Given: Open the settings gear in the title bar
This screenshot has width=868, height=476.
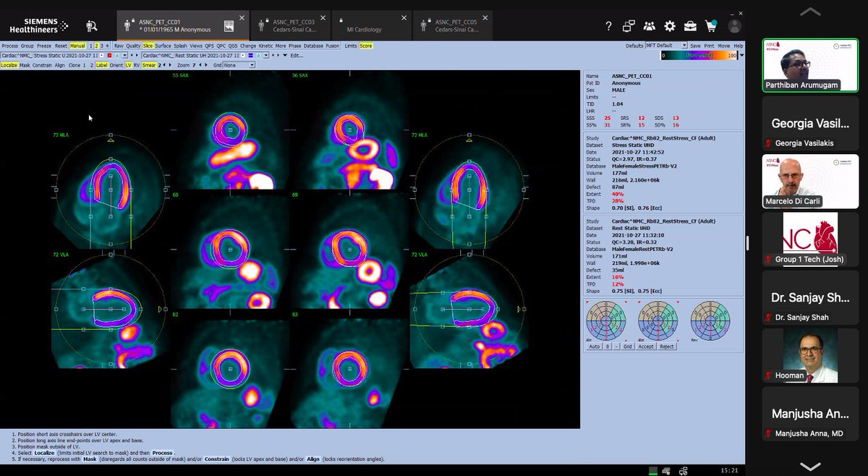Looking at the screenshot, I should 669,25.
